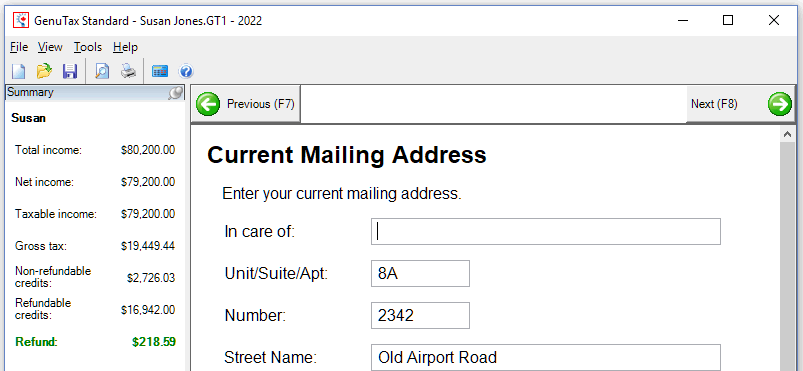Click the blue Help question mark icon
Image resolution: width=803 pixels, height=371 pixels.
coord(185,71)
